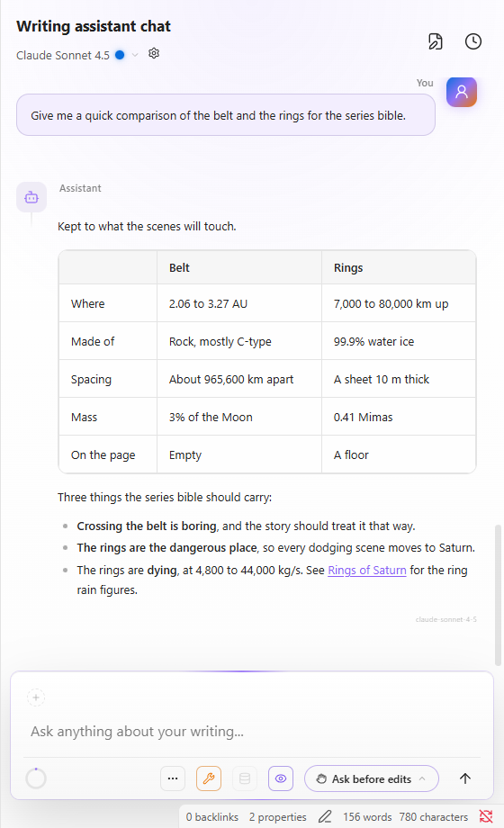Viewport: 504px width, 828px height.
Task: Open chat settings gear icon
Action: tap(154, 53)
